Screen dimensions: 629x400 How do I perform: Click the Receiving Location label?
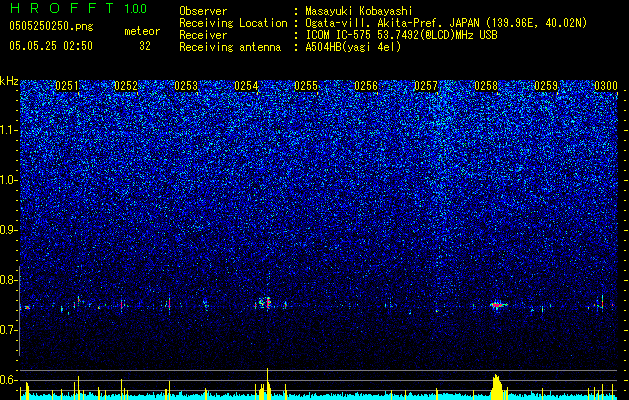pyautogui.click(x=233, y=23)
